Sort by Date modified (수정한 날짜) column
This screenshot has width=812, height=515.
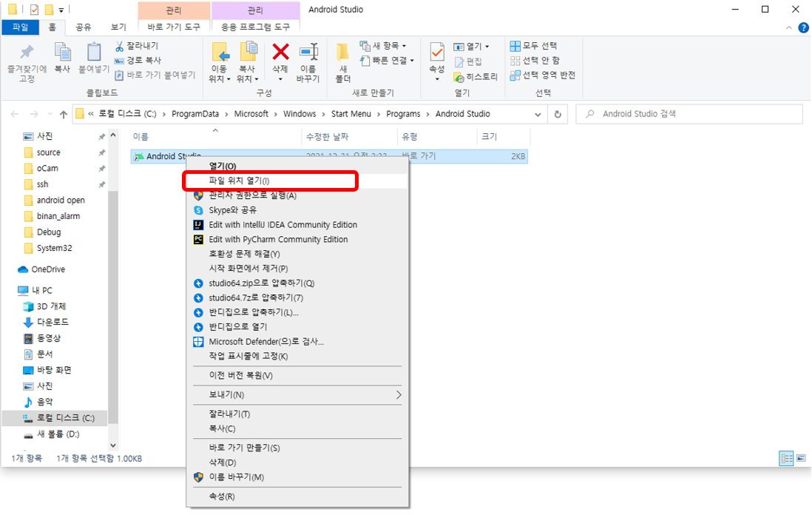[x=350, y=137]
